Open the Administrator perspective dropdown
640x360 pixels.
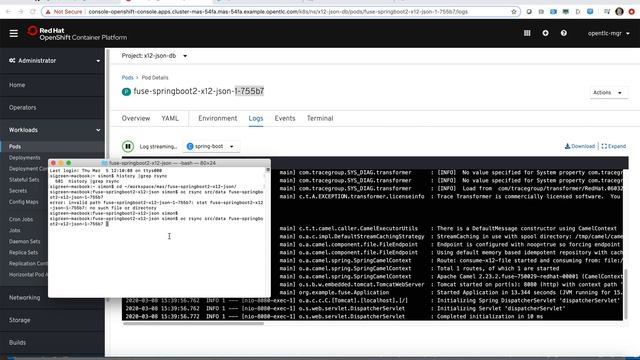click(54, 60)
